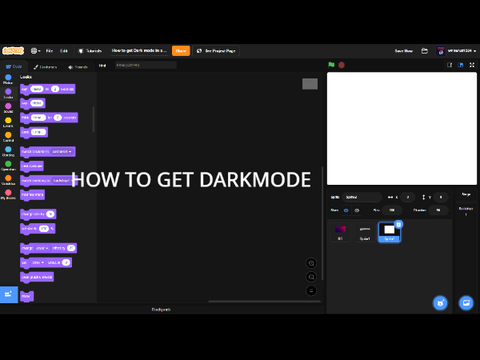Click the change size by block
Viewport: 480px width, 360px height.
(x=38, y=214)
